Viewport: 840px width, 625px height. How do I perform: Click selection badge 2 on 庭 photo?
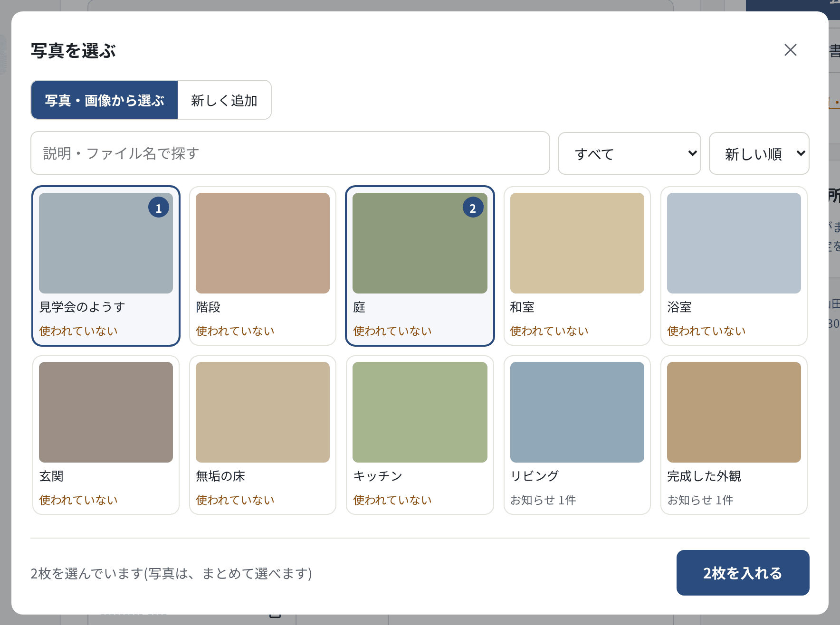coord(473,208)
